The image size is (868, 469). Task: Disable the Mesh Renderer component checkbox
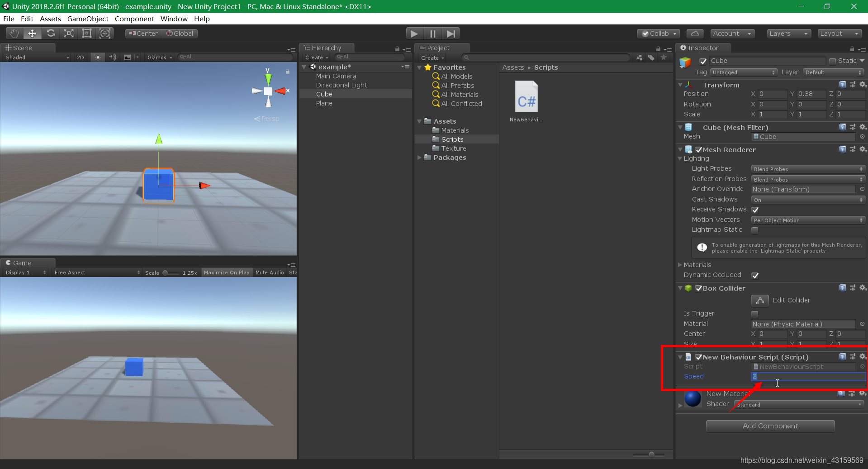[698, 150]
